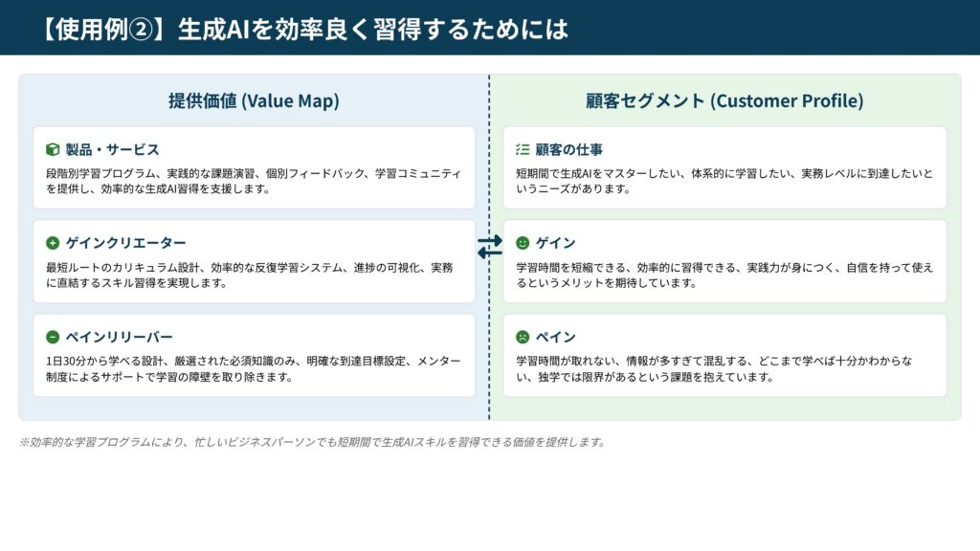This screenshot has width=980, height=551.
Task: Click the minus circle icon for ペインリリーバー
Action: click(x=53, y=337)
